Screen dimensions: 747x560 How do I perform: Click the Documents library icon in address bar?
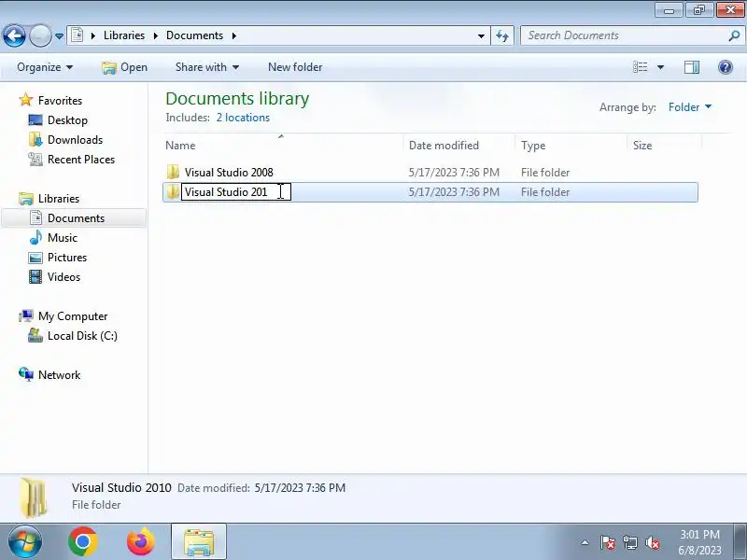click(x=78, y=35)
